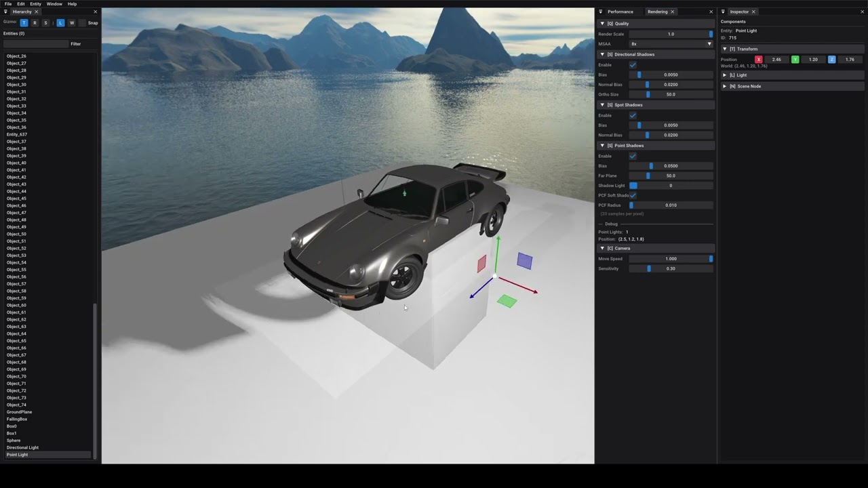The image size is (868, 488).
Task: Grab the blue Z-axis gizmo arrow
Action: [481, 288]
